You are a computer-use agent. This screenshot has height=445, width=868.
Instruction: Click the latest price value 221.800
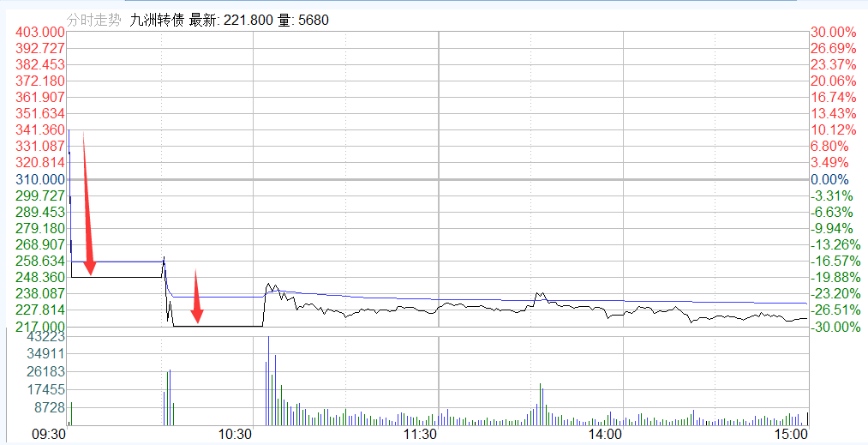click(248, 21)
